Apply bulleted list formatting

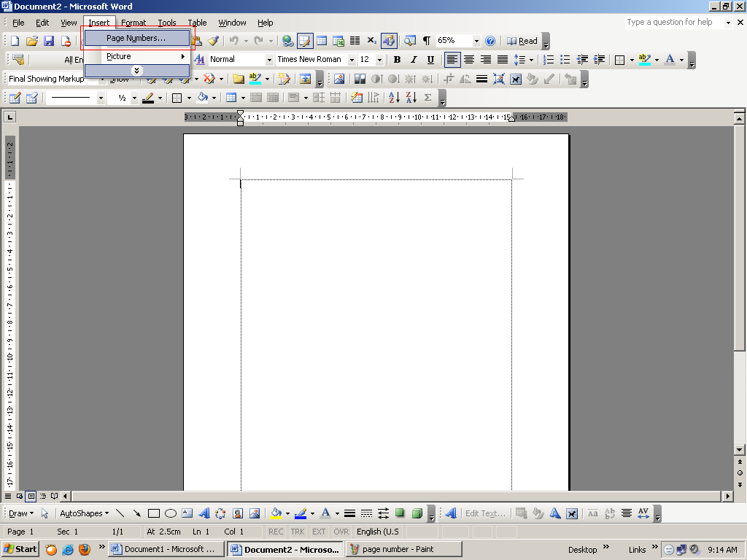click(565, 60)
